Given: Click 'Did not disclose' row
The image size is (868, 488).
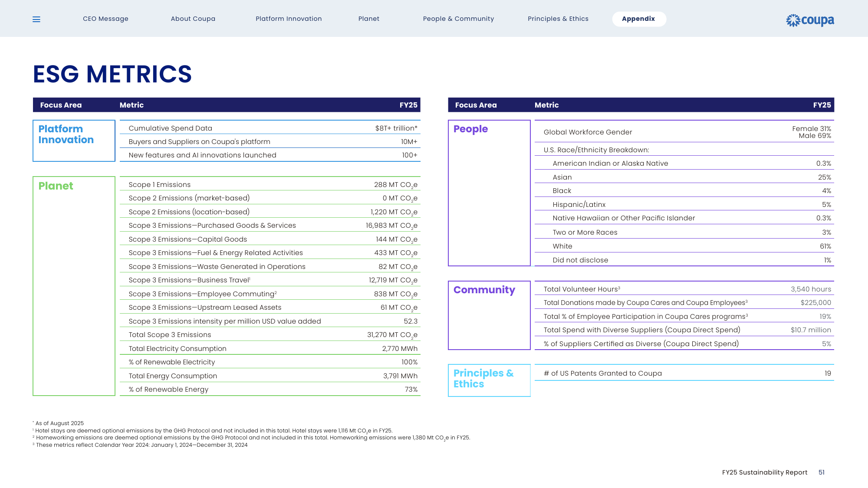Looking at the screenshot, I should click(684, 260).
